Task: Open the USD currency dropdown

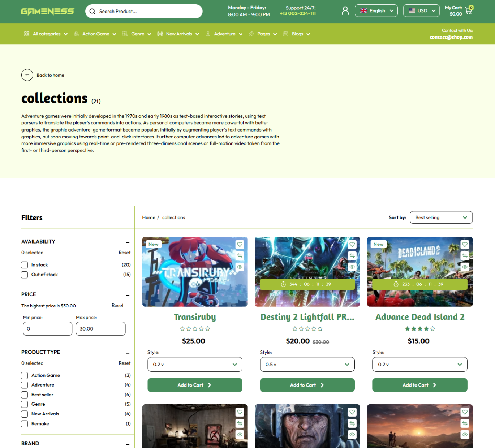Action: pos(421,10)
